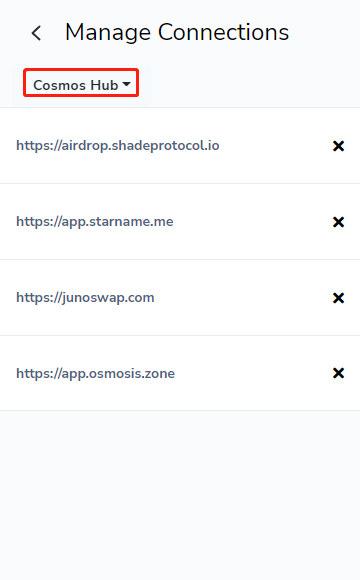Select the Junoswap connection list row
The image size is (360, 580).
click(180, 298)
